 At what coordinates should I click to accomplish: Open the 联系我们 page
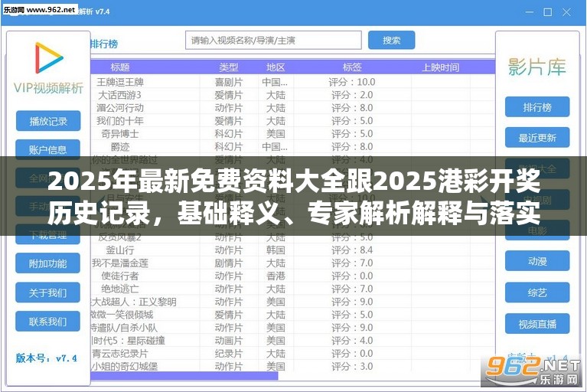[x=48, y=322]
